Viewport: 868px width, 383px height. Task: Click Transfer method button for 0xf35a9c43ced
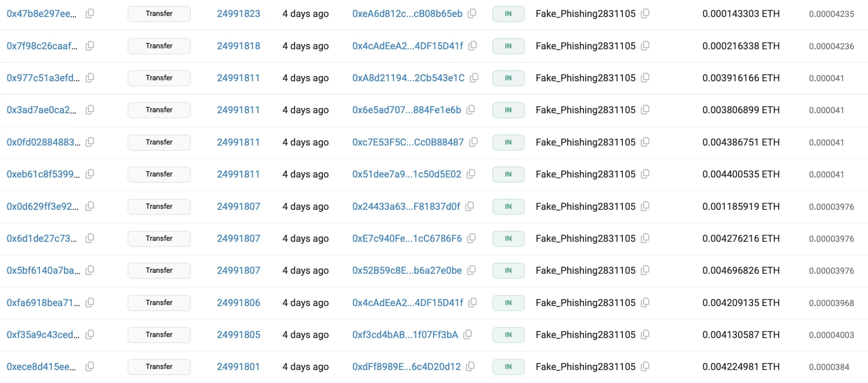(x=159, y=335)
